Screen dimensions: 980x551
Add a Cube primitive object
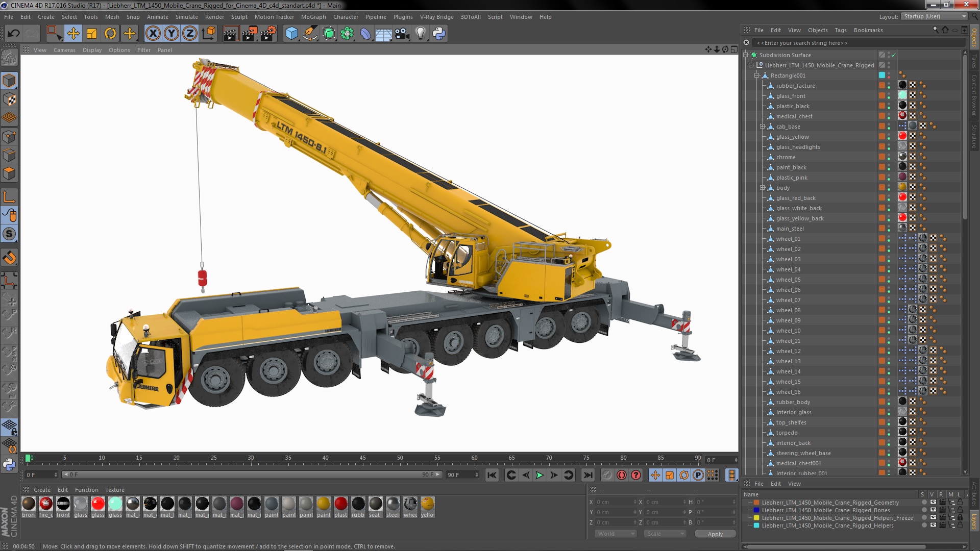(291, 34)
